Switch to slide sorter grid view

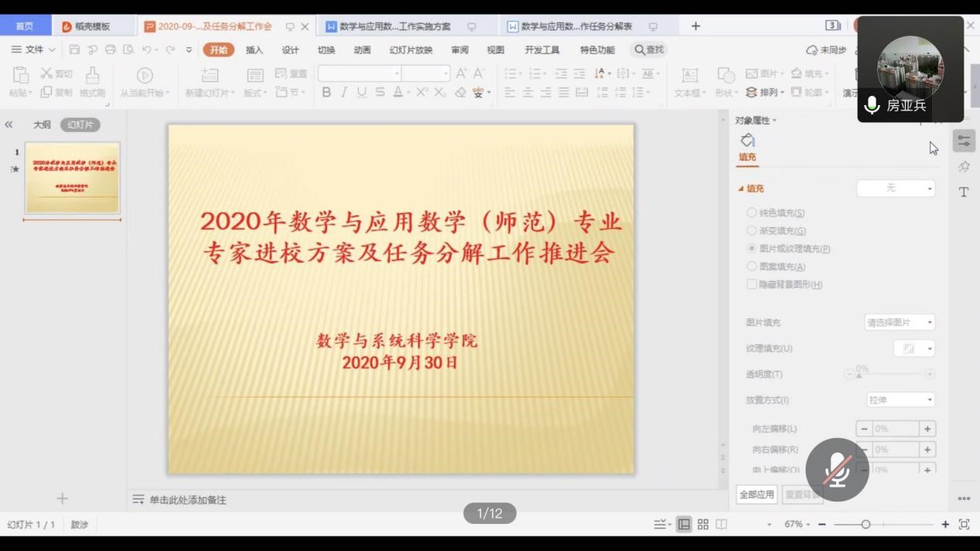(x=702, y=524)
